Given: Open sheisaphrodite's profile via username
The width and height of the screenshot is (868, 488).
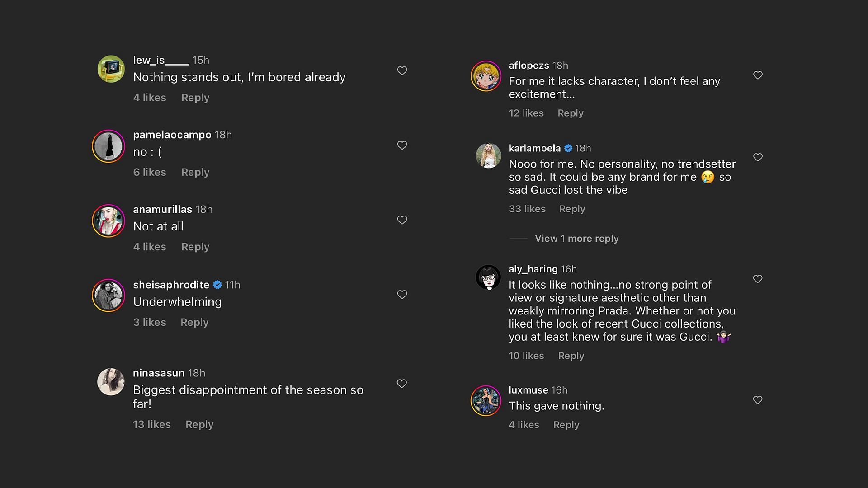Looking at the screenshot, I should (171, 285).
